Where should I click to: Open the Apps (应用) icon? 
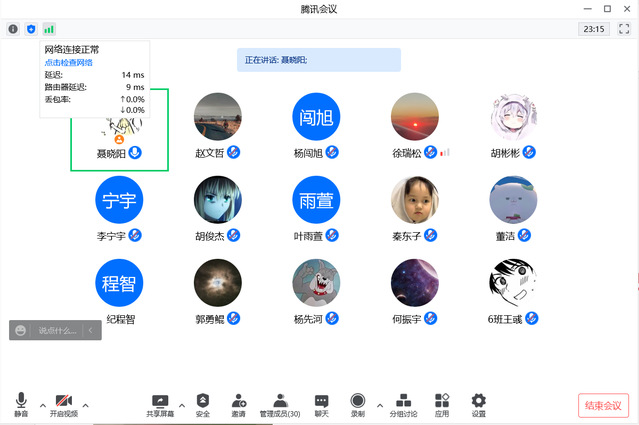(x=442, y=404)
